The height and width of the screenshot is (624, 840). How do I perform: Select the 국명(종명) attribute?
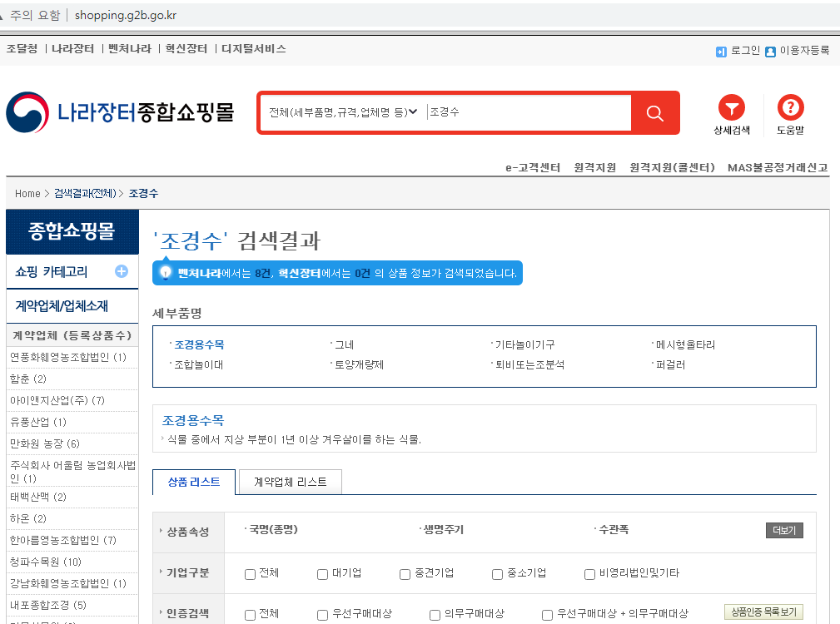click(273, 529)
